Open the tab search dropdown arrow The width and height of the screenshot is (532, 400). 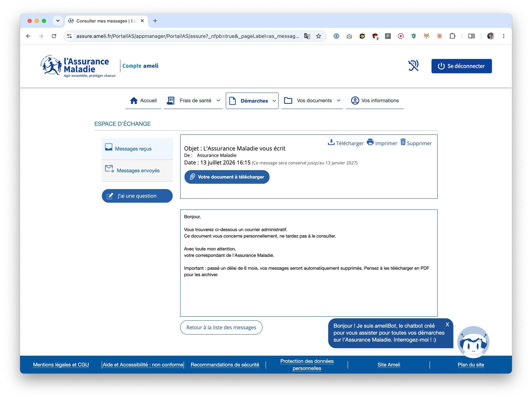pos(58,21)
